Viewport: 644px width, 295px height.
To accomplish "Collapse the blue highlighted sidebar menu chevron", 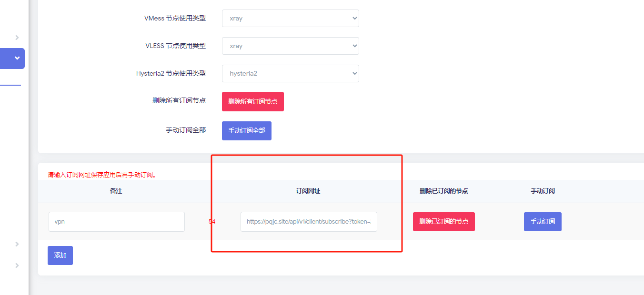I will point(17,58).
